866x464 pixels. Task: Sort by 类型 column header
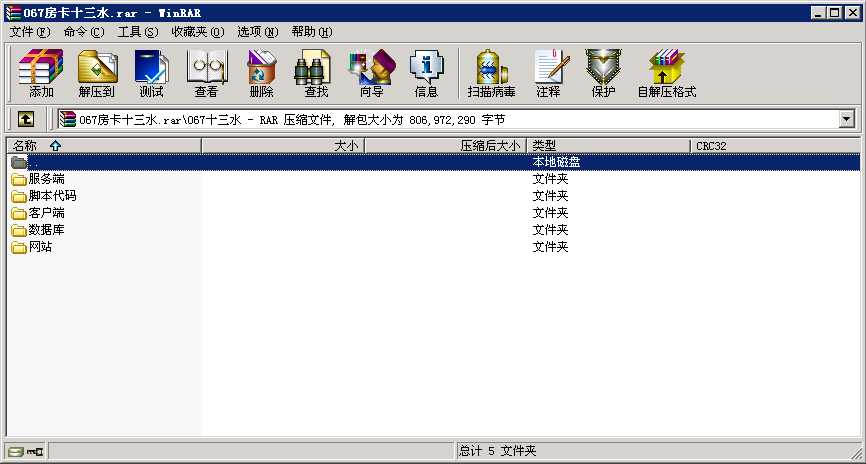click(x=609, y=146)
